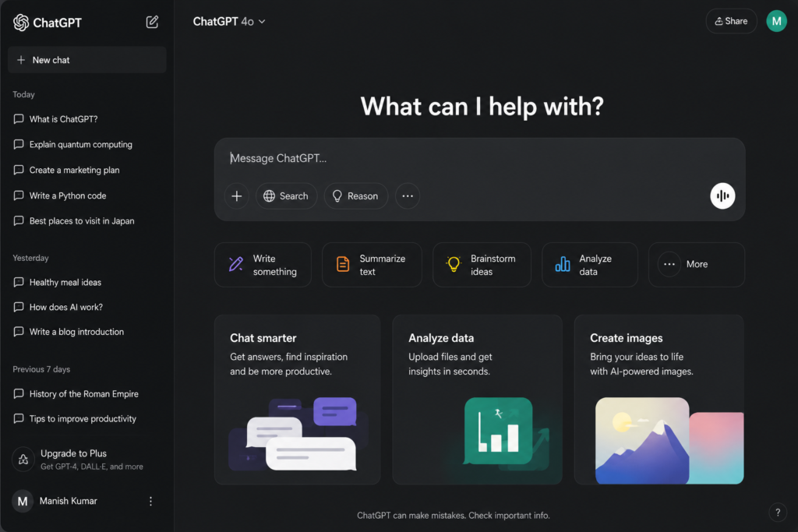Open the Analyze data feature card
Screen dimensions: 798x532
point(478,400)
